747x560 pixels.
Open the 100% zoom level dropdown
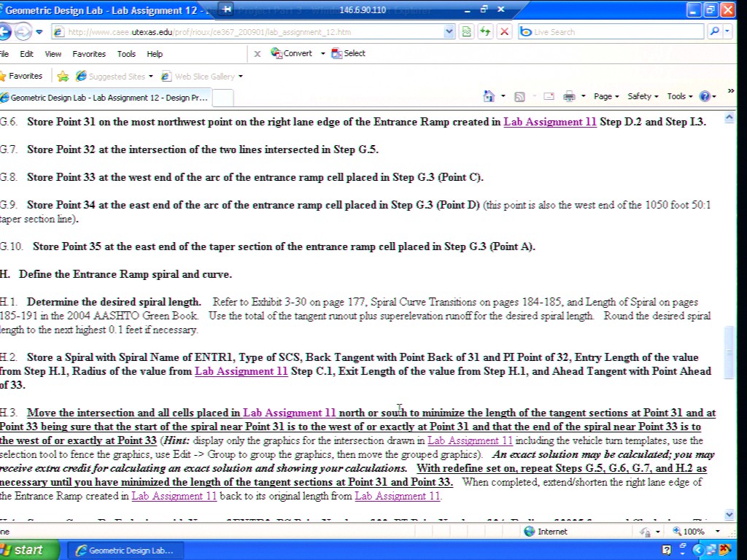pyautogui.click(x=718, y=532)
